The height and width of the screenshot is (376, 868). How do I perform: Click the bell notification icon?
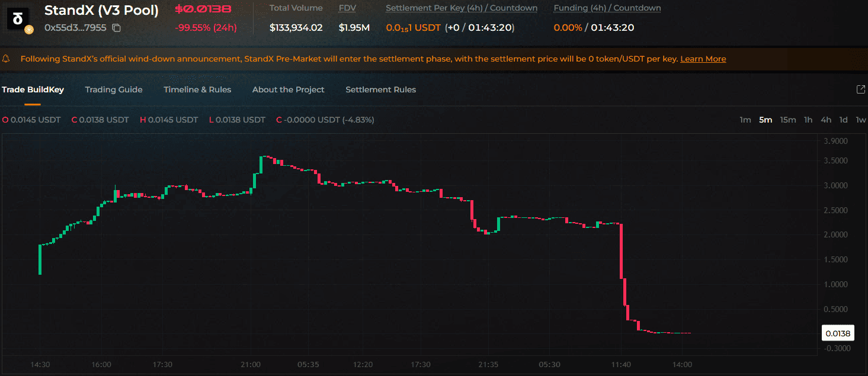click(x=7, y=59)
